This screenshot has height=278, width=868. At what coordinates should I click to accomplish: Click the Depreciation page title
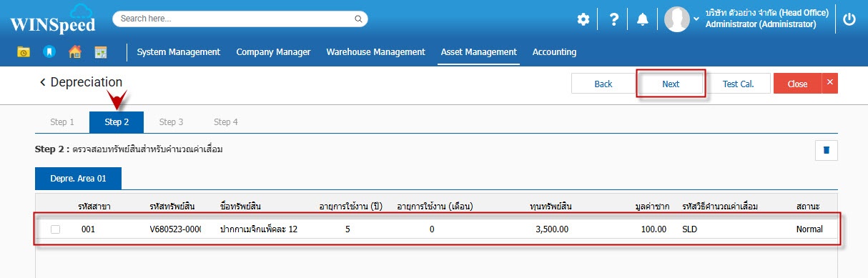click(87, 82)
